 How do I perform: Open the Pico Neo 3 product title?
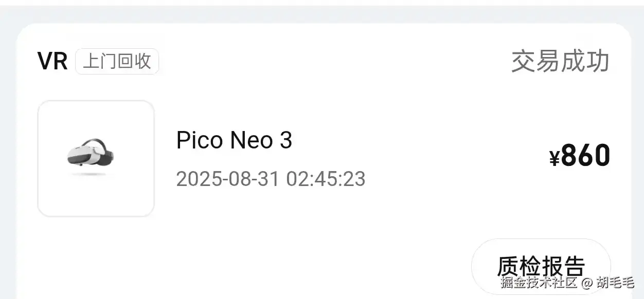(234, 140)
